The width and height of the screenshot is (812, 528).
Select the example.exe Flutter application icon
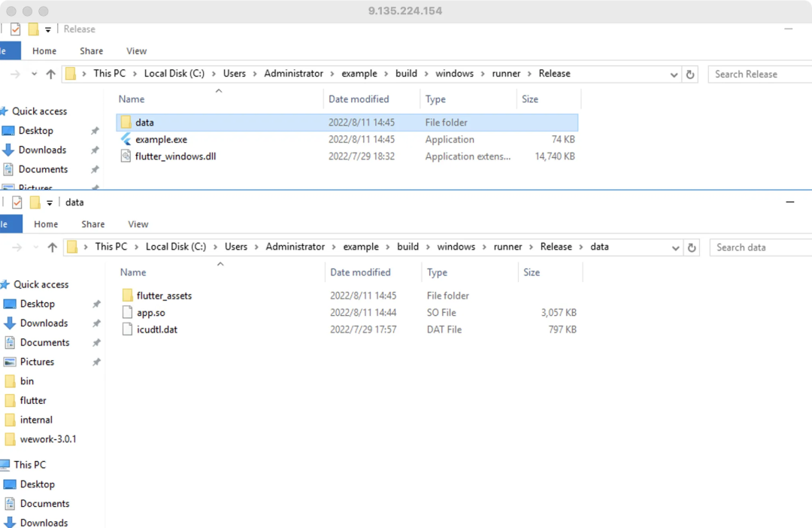[126, 139]
